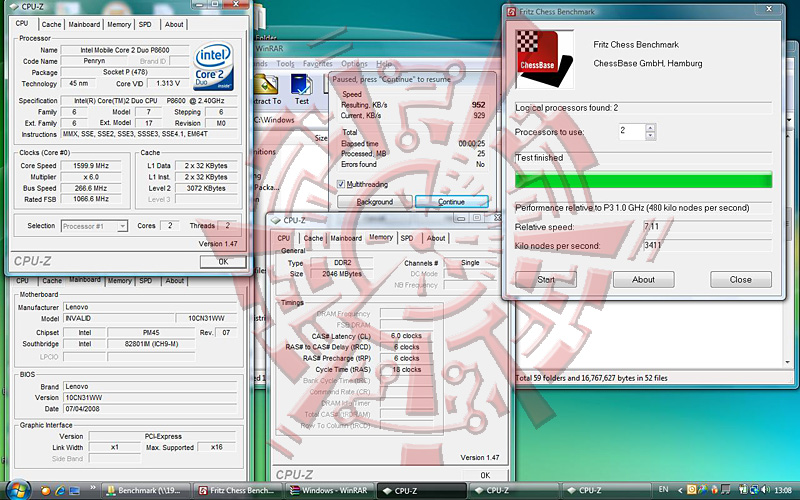Click '6.0 clocks' CAS# Latency value
Viewport: 800px width, 500px height.
pyautogui.click(x=406, y=336)
